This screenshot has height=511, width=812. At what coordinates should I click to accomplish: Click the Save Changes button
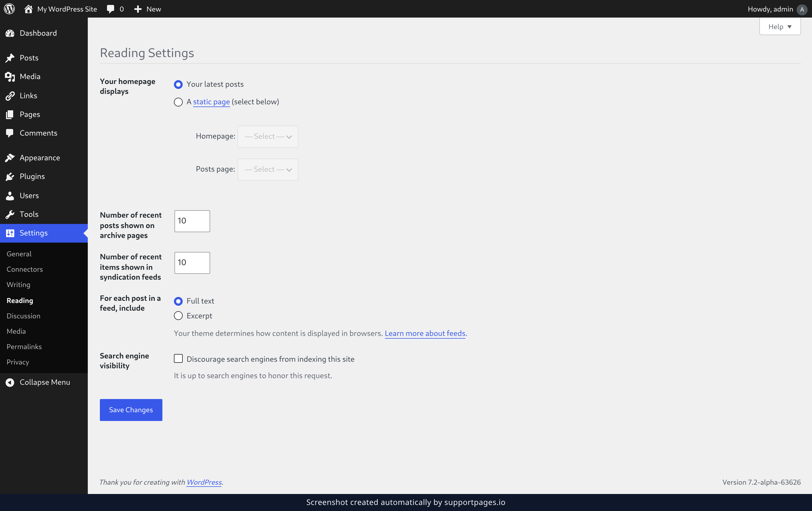pos(131,410)
